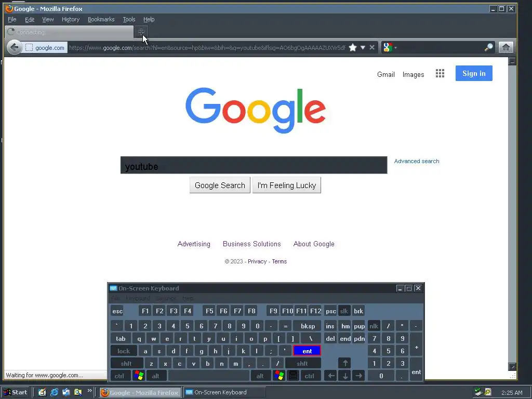
Task: Click the Firefox back arrow button
Action: click(14, 47)
